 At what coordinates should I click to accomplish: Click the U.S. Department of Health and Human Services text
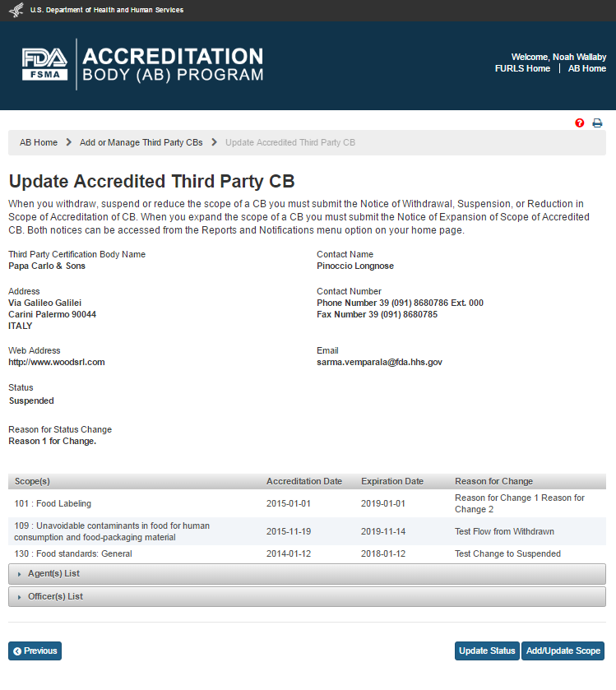pos(107,10)
